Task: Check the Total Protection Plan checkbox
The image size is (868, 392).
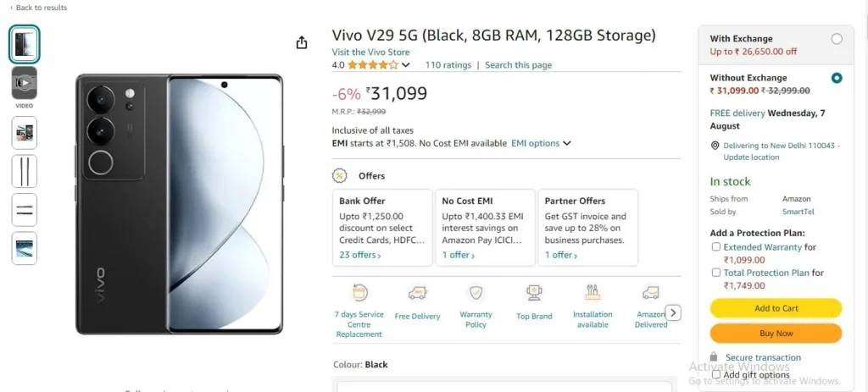Action: (x=716, y=273)
